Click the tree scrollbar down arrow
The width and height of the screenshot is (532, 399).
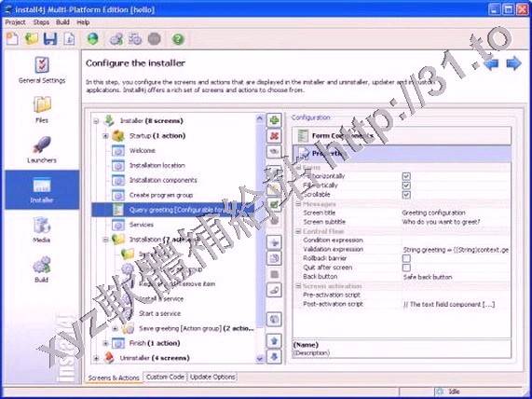260,359
